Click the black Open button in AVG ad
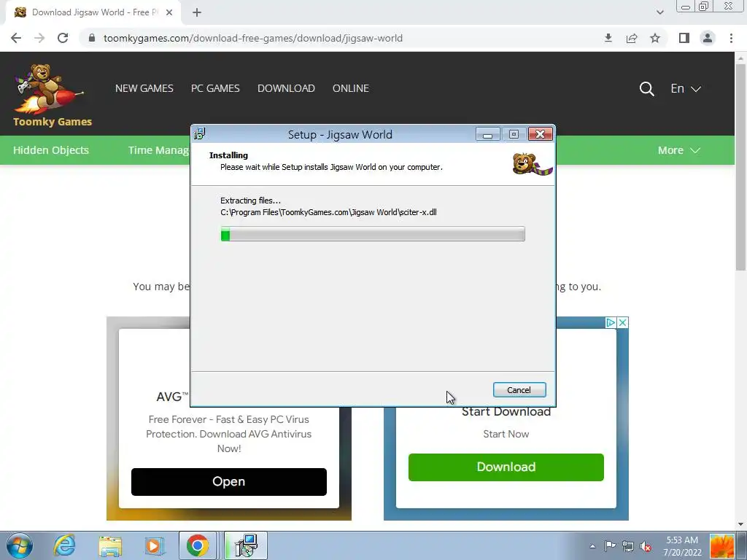 click(228, 481)
